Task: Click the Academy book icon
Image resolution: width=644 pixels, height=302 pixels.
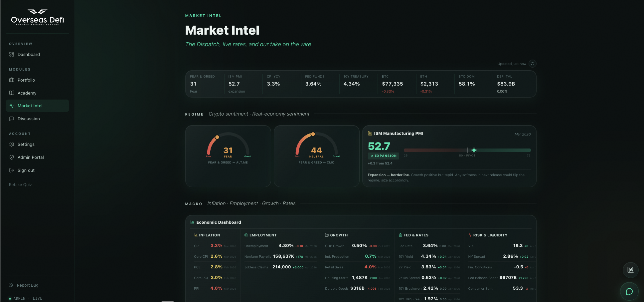Action: coord(12,93)
